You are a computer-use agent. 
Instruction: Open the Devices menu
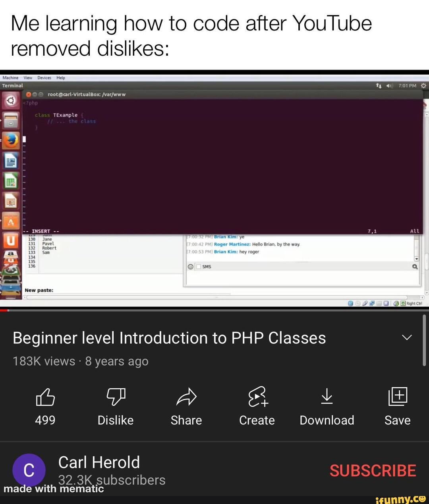(44, 78)
